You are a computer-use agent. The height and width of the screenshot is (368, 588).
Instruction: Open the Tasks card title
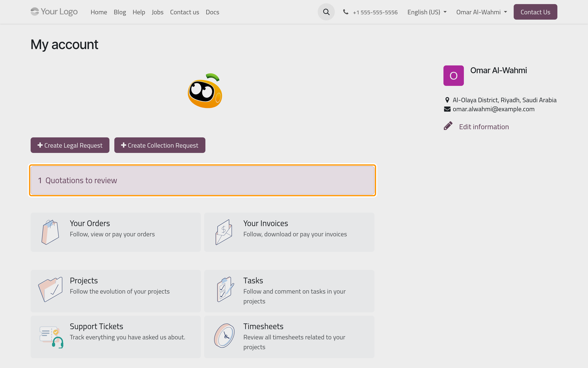(253, 281)
